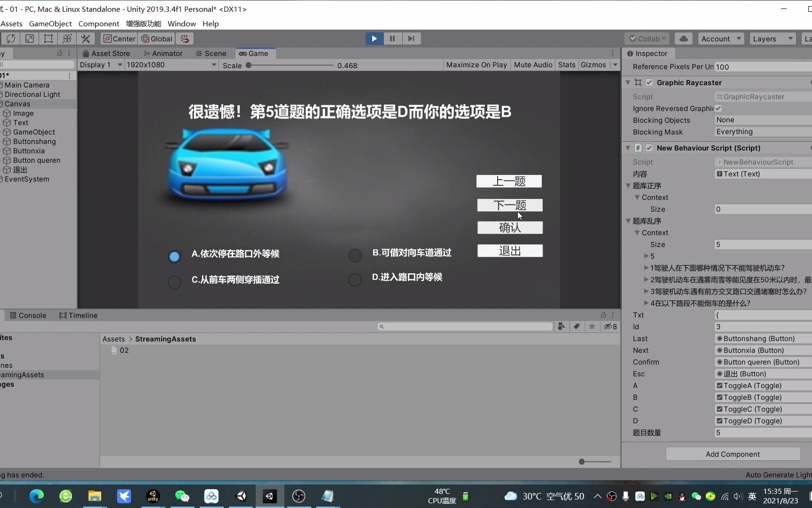Open the Custom Tools wrench icon
The width and height of the screenshot is (812, 508).
(85, 39)
